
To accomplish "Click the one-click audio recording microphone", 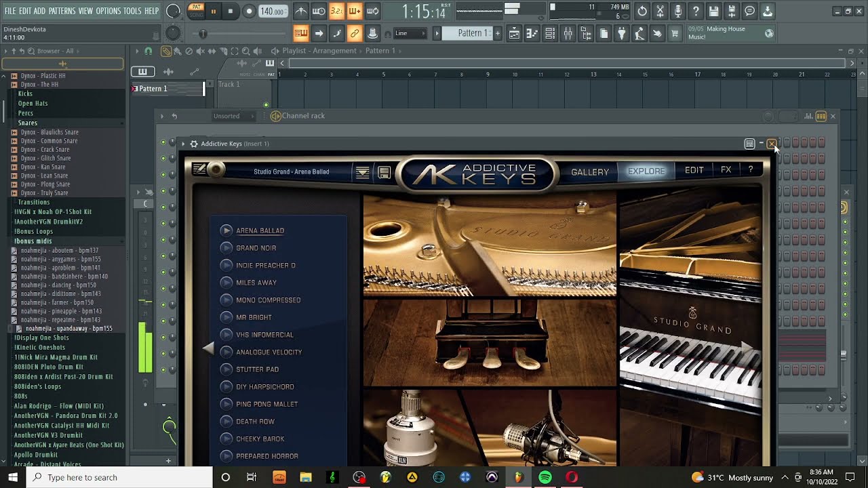I will coord(677,12).
